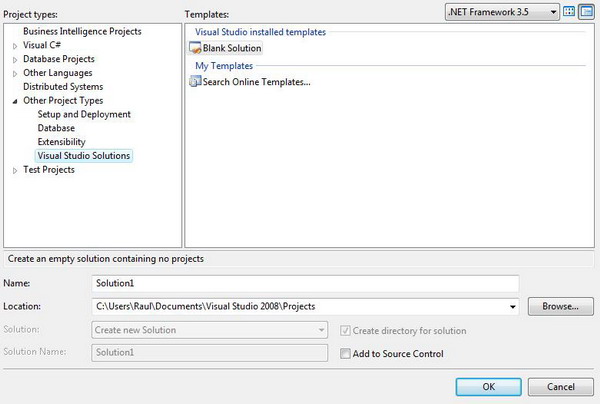Select Test Projects in the tree

49,170
